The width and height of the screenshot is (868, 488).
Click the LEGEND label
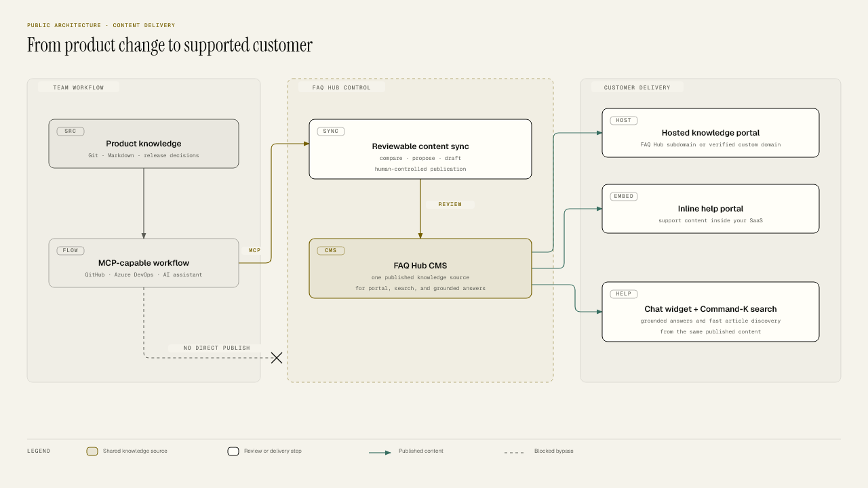[39, 451]
